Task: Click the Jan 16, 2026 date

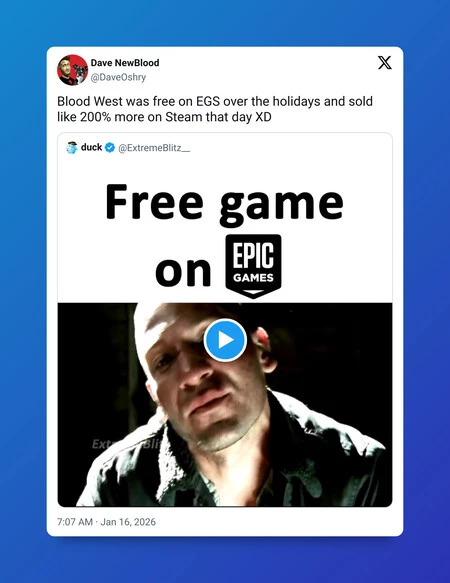Action: click(128, 522)
